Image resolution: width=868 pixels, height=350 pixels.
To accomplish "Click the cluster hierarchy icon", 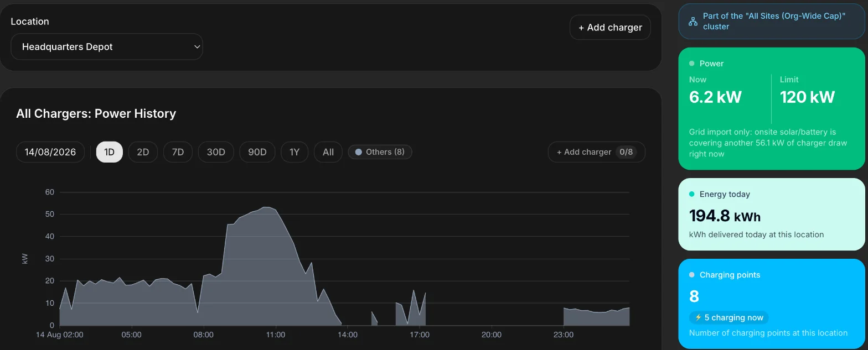I will (693, 22).
